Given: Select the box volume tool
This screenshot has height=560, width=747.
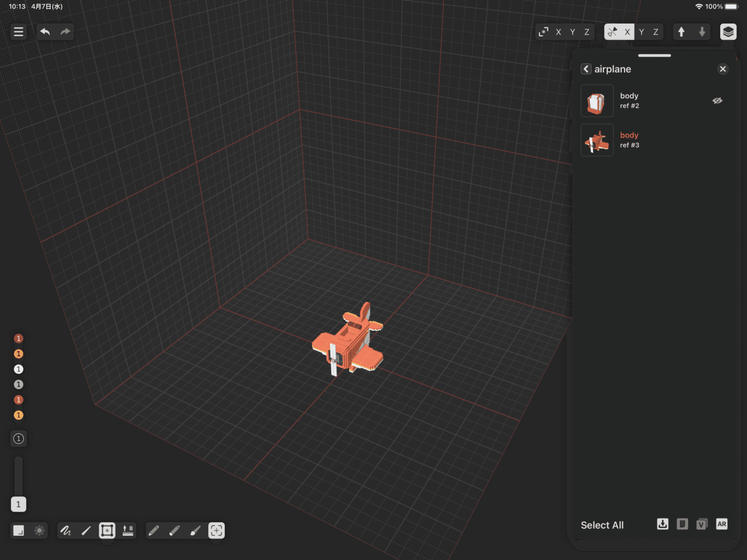Looking at the screenshot, I should 107,531.
